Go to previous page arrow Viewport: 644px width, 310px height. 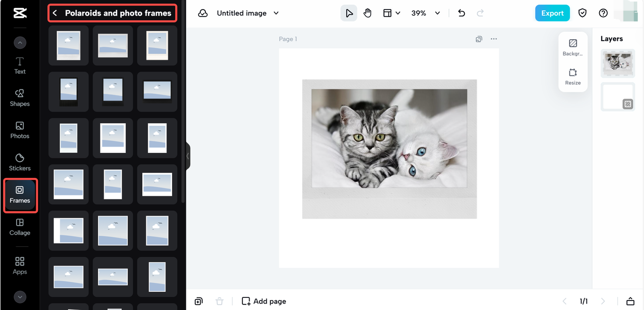pos(565,301)
